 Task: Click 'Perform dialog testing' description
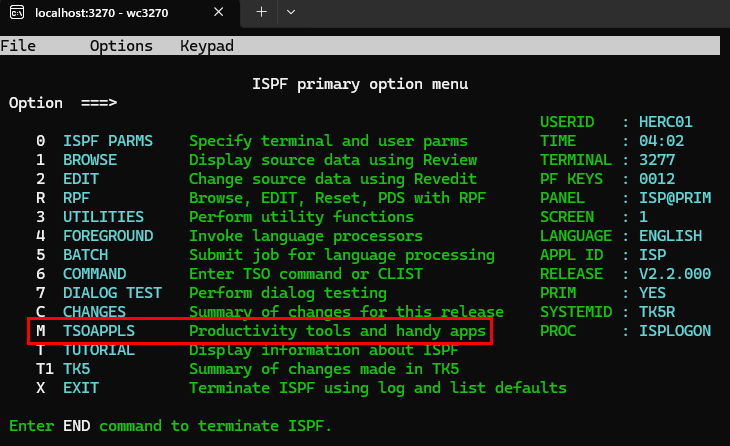288,293
